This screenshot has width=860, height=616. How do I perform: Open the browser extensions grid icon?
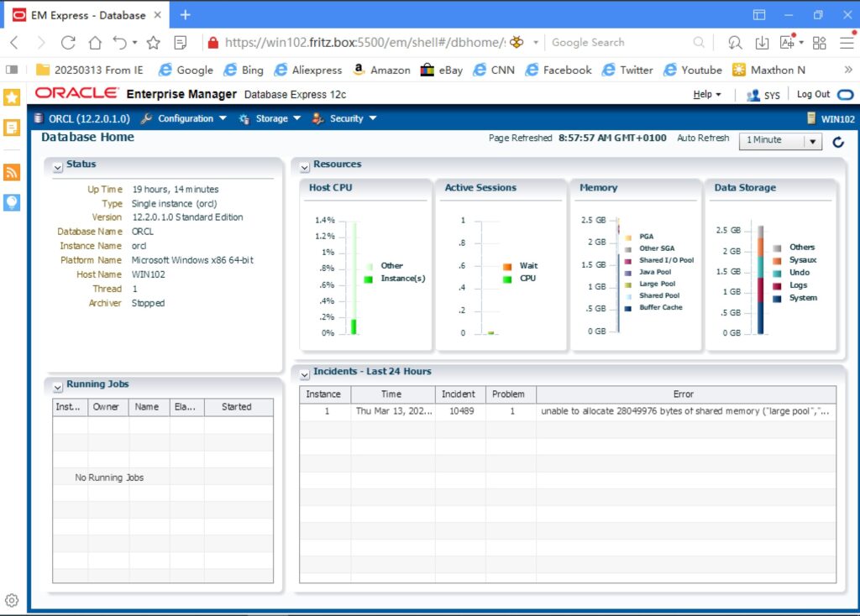pos(820,42)
